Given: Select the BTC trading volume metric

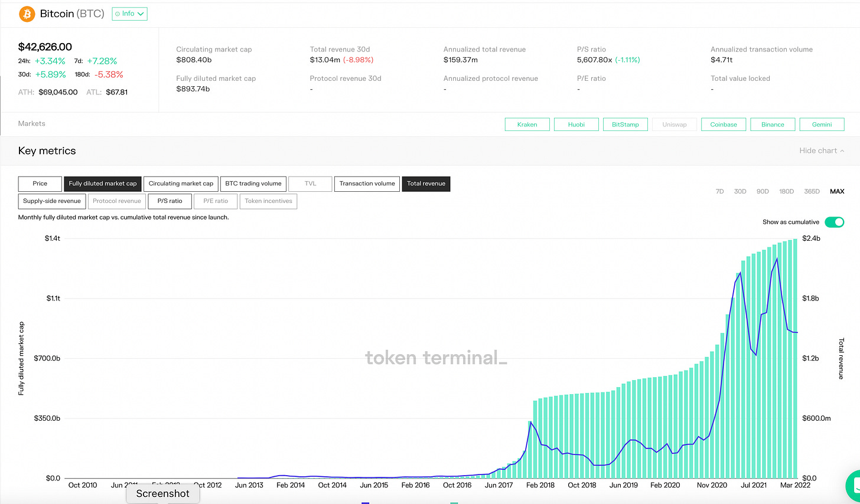Looking at the screenshot, I should [x=253, y=184].
